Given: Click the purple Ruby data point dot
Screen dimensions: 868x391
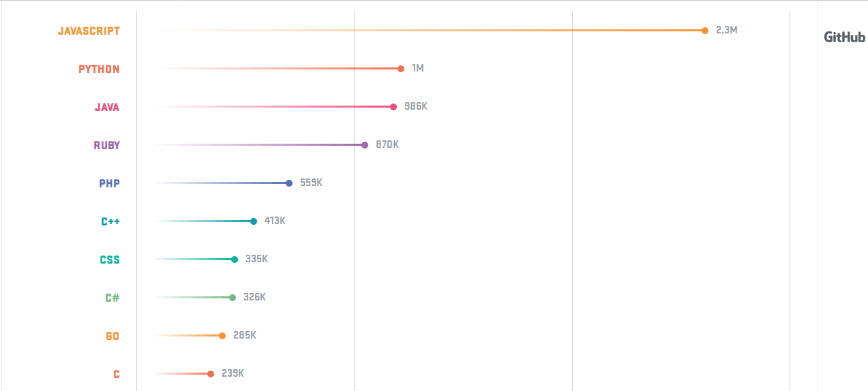Looking at the screenshot, I should pyautogui.click(x=365, y=145).
